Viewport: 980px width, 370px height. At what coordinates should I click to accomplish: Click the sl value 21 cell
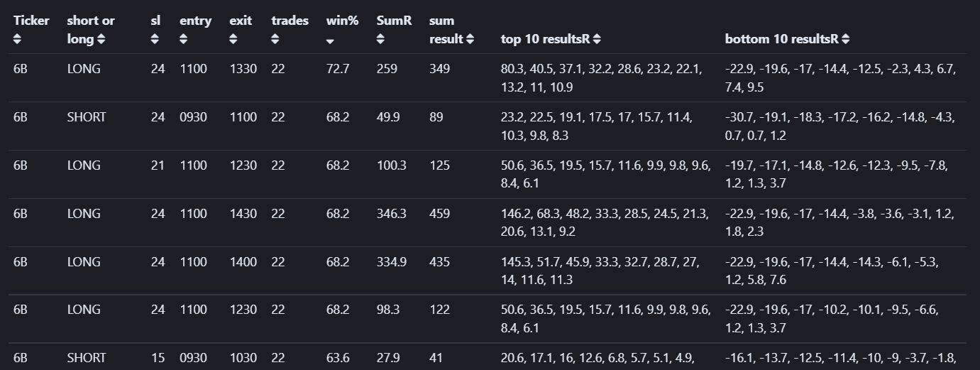pyautogui.click(x=158, y=165)
